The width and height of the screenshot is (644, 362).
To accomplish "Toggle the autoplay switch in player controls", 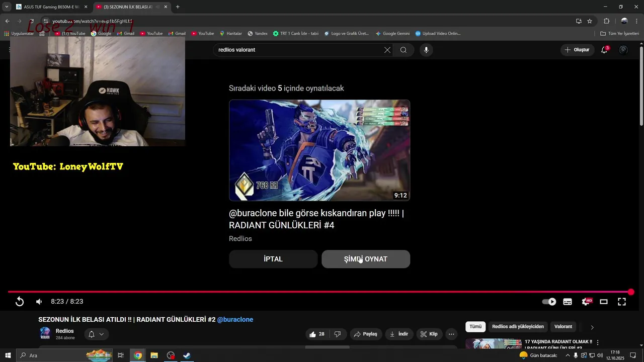I will click(x=549, y=302).
